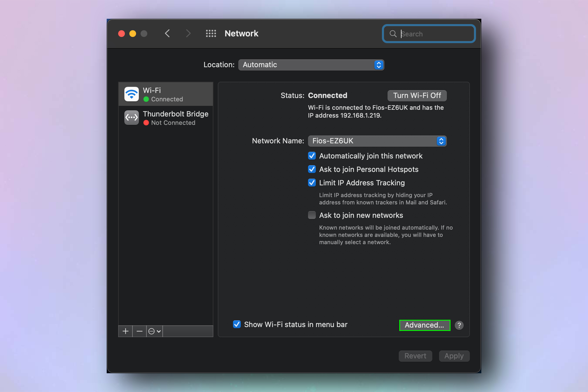Click the back navigation arrow
Image resolution: width=588 pixels, height=392 pixels.
[x=167, y=33]
